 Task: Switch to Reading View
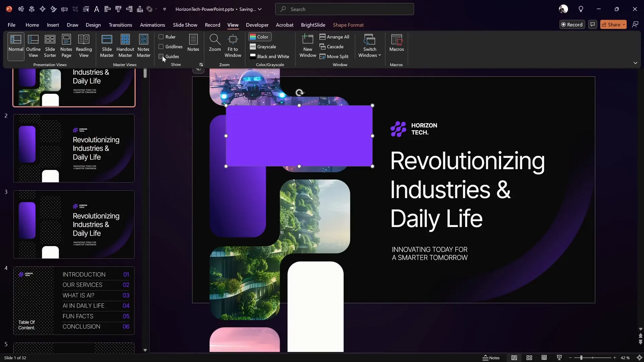coord(84,46)
